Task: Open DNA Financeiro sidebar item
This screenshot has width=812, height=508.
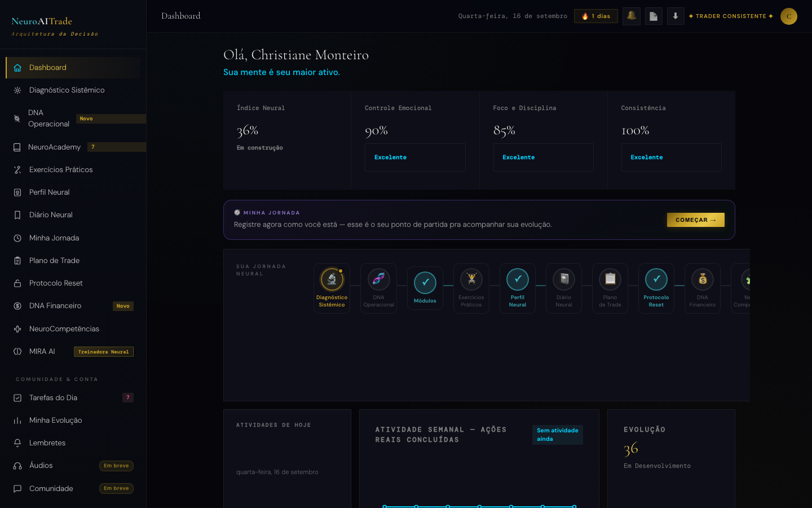Action: pos(73,305)
